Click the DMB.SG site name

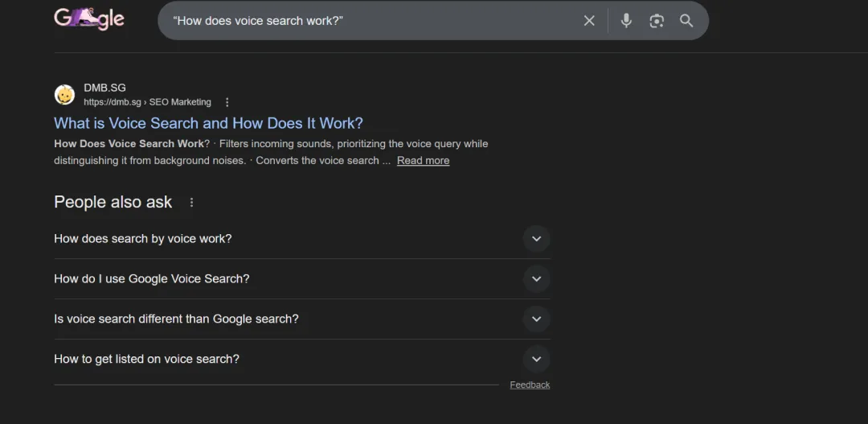[x=104, y=88]
